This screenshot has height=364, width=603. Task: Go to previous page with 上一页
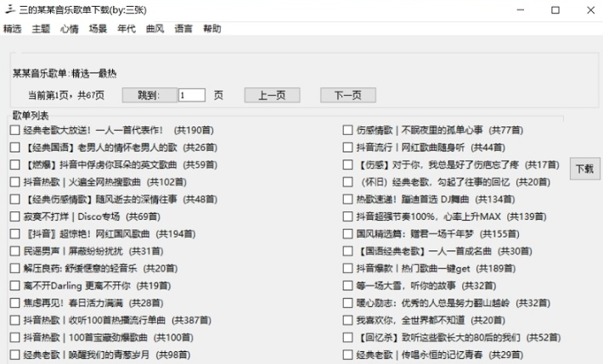tap(272, 95)
